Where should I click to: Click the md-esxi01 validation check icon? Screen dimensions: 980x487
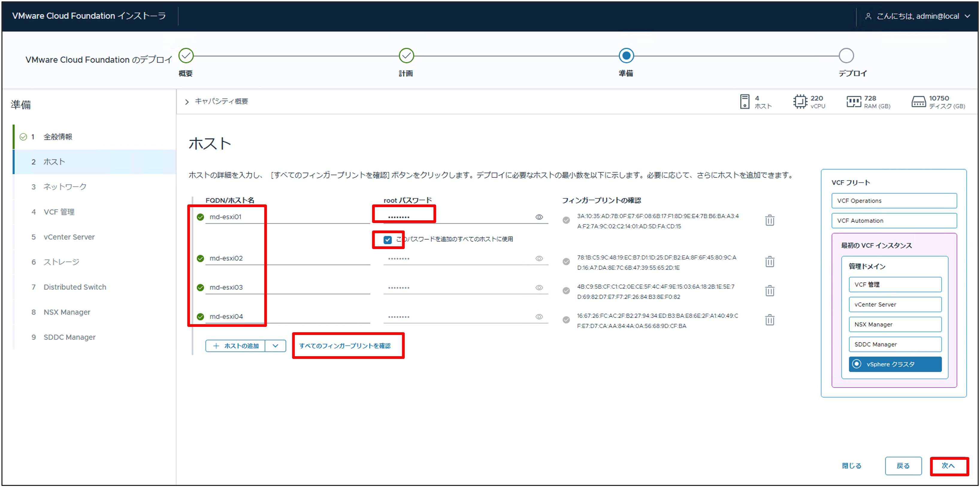pyautogui.click(x=200, y=217)
